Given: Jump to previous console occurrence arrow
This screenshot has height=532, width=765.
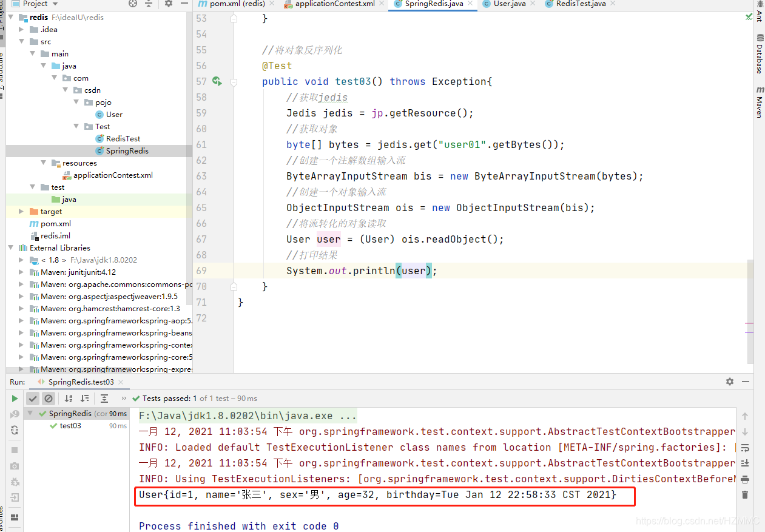Looking at the screenshot, I should coord(745,416).
